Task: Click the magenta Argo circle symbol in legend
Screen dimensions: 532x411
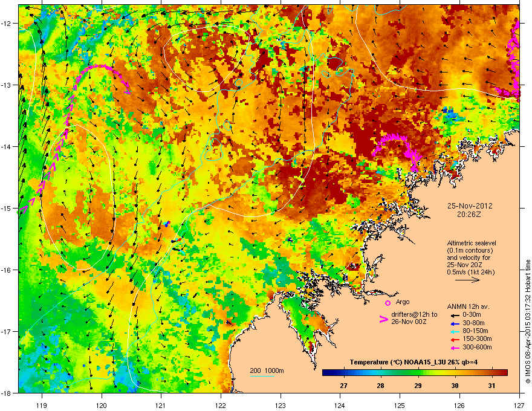Action: (388, 303)
